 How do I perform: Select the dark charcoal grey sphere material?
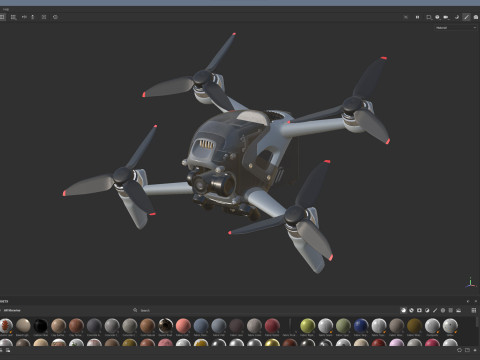point(94,325)
